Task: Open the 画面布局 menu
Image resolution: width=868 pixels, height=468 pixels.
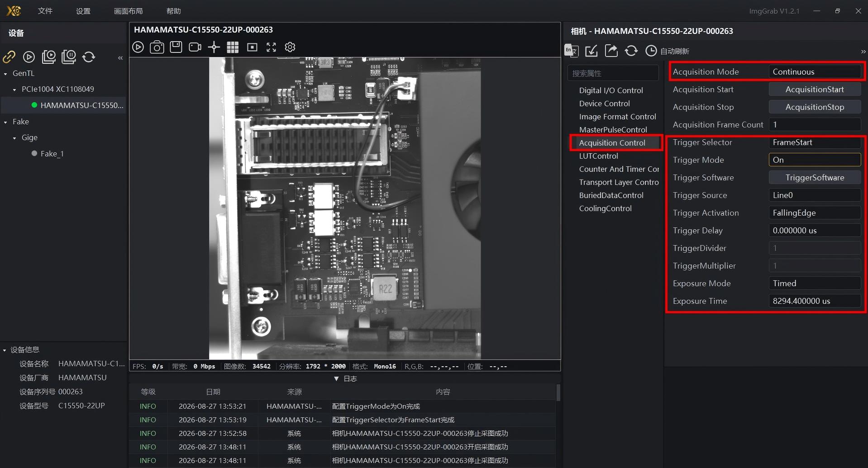Action: (x=129, y=11)
